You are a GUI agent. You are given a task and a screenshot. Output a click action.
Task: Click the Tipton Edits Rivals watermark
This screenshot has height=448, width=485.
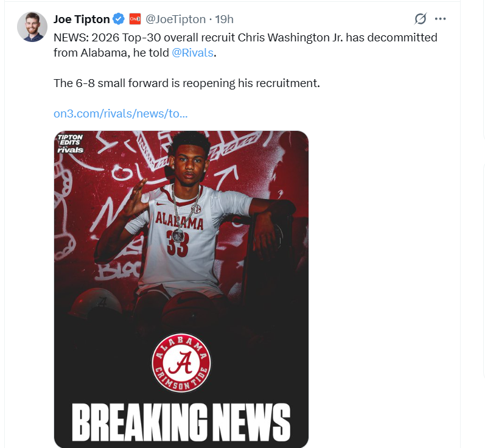click(x=70, y=143)
